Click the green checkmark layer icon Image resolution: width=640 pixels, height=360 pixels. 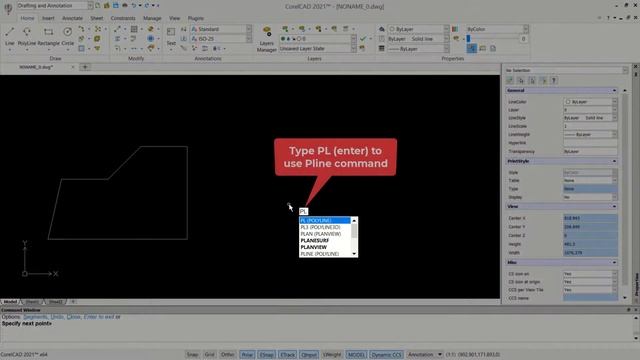[363, 39]
